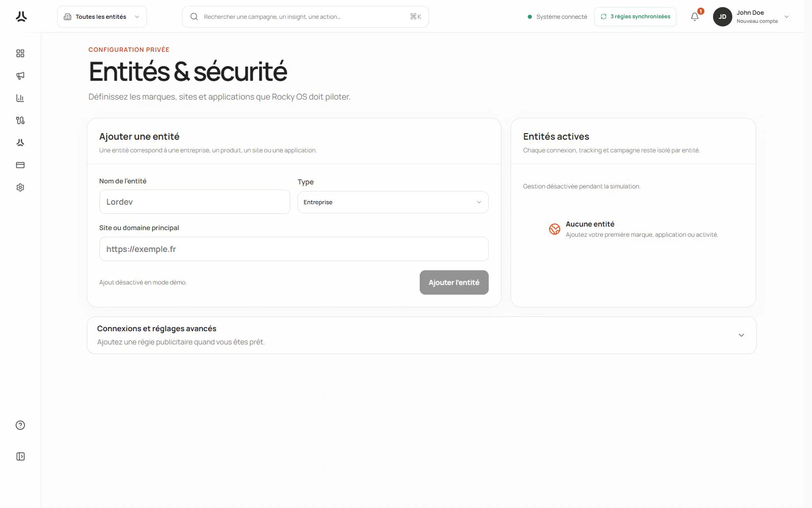Viewport: 812px width, 508px height.
Task: Open the John Doe account menu
Action: pos(751,17)
